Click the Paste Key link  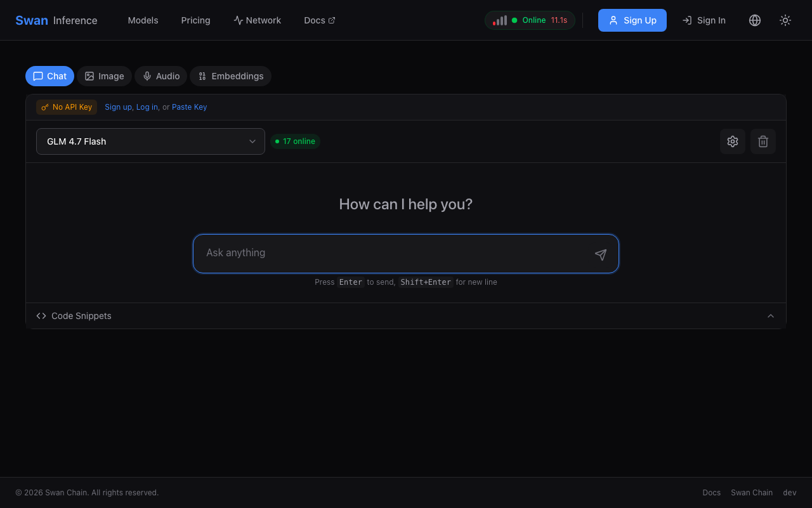tap(189, 107)
